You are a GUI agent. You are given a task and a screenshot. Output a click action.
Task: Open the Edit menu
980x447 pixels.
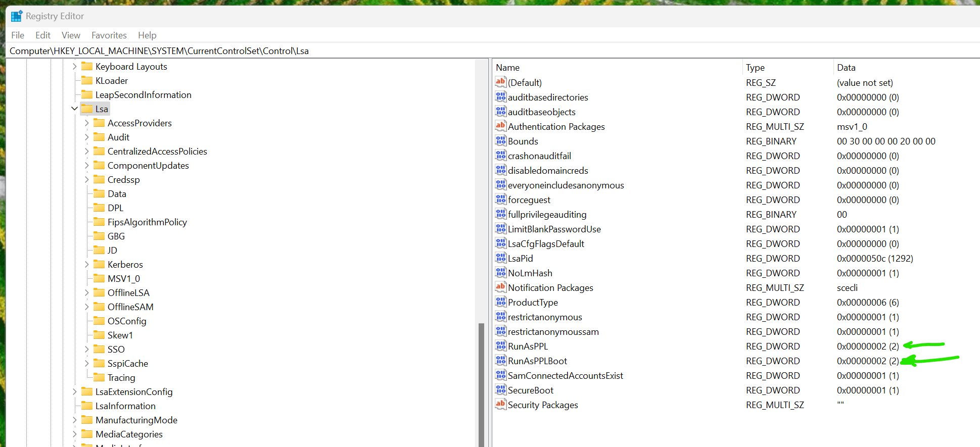(x=43, y=35)
